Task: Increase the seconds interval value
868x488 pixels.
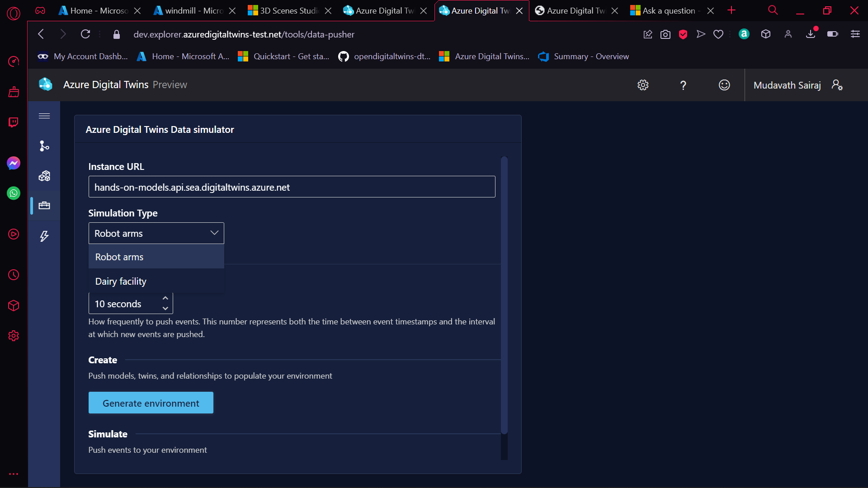Action: pyautogui.click(x=165, y=298)
